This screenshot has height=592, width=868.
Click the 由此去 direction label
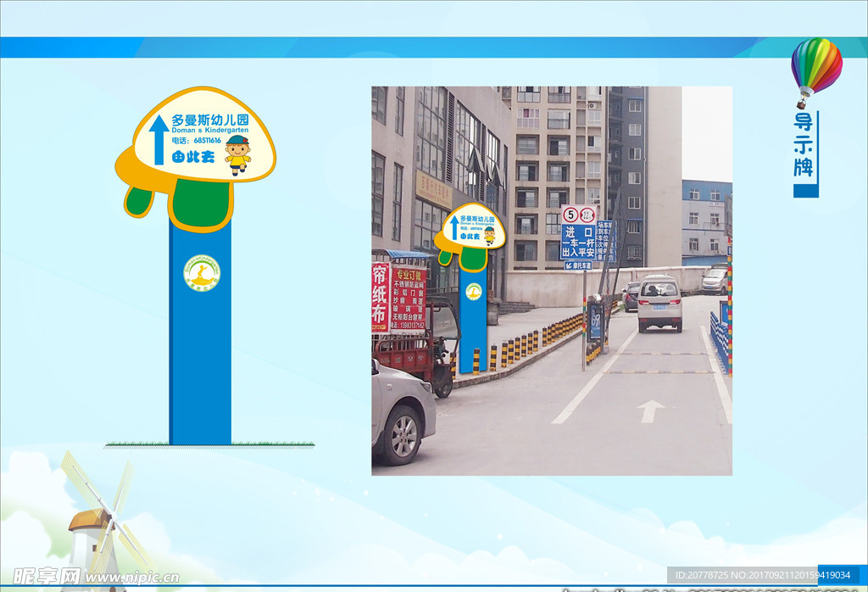point(192,157)
